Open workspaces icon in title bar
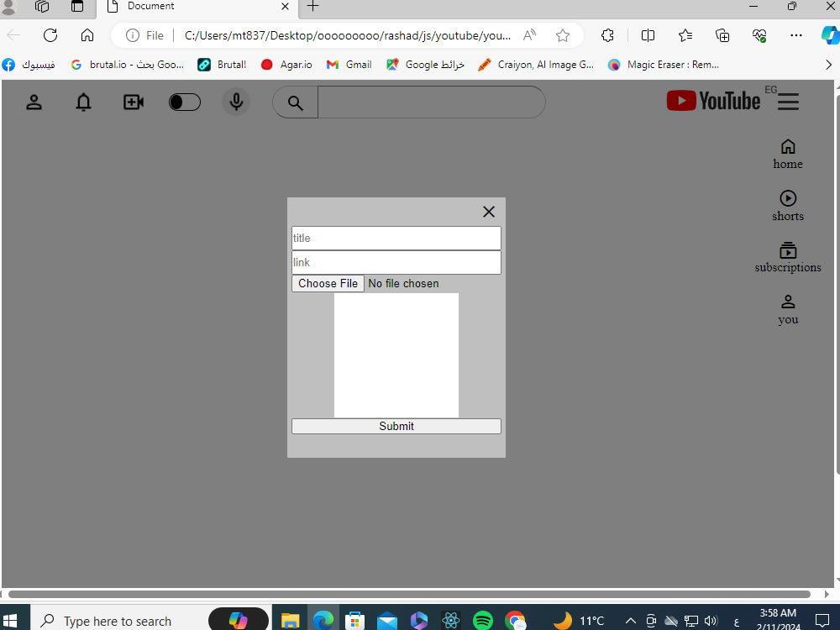The image size is (840, 630). 42,6
